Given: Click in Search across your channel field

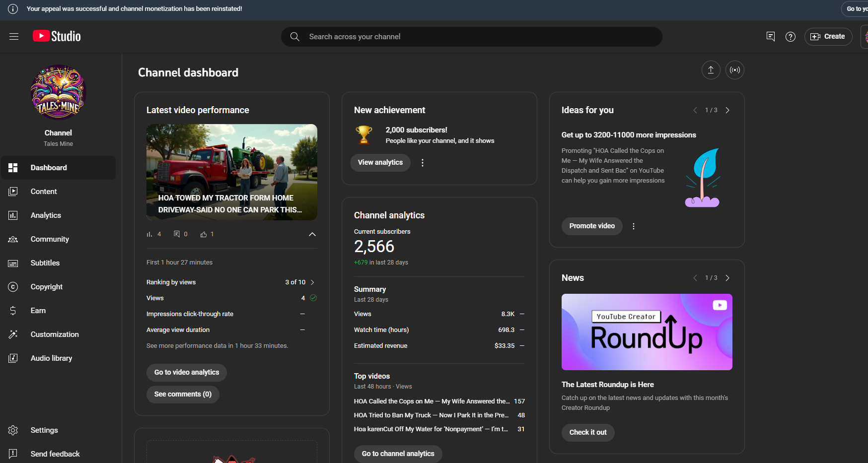Looking at the screenshot, I should tap(472, 37).
